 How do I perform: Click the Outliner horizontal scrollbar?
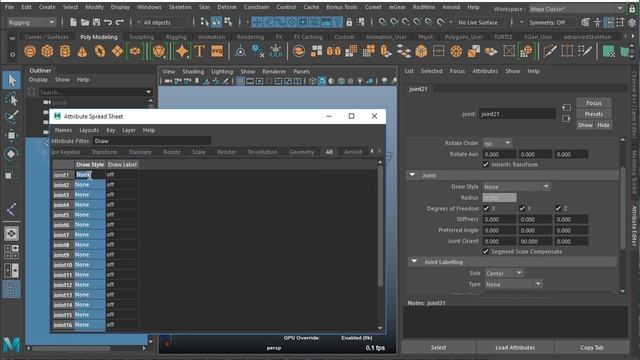(x=72, y=349)
